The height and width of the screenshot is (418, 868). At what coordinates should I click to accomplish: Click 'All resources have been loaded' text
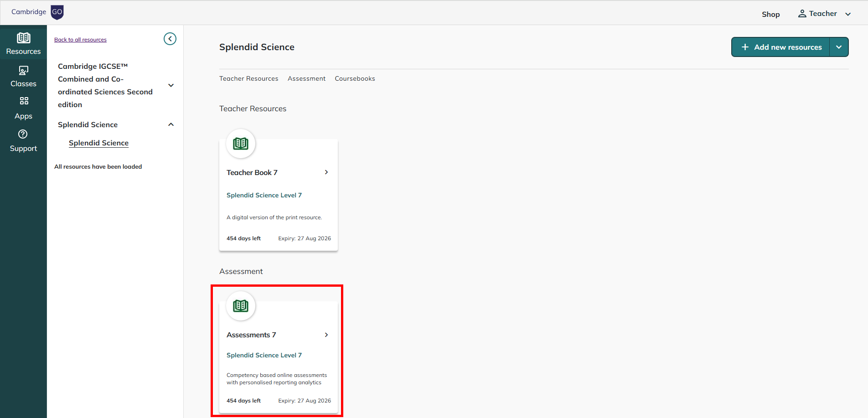click(98, 167)
